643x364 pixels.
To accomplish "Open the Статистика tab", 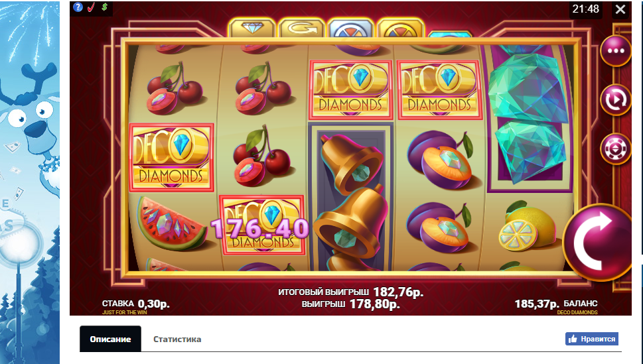I will pos(177,339).
